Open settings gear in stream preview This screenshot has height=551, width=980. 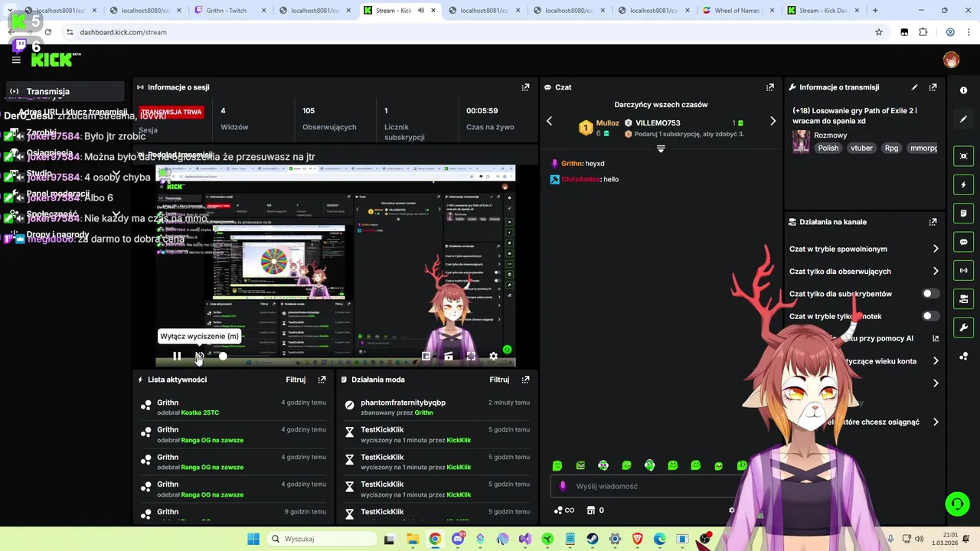pos(493,356)
